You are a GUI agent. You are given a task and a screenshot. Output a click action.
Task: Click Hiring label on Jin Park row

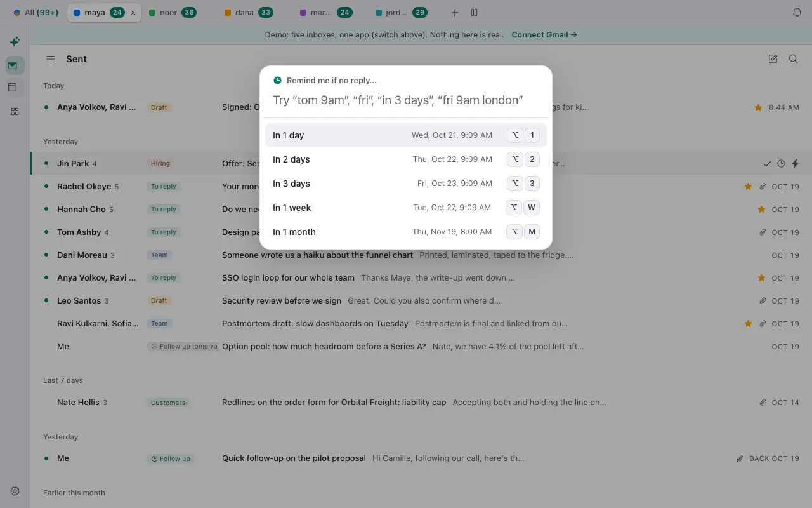[160, 164]
